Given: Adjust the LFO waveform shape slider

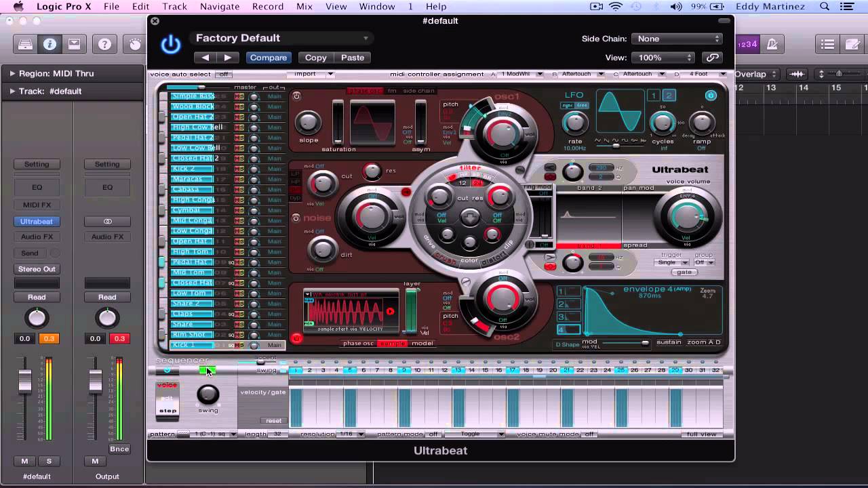Looking at the screenshot, I should pos(616,146).
